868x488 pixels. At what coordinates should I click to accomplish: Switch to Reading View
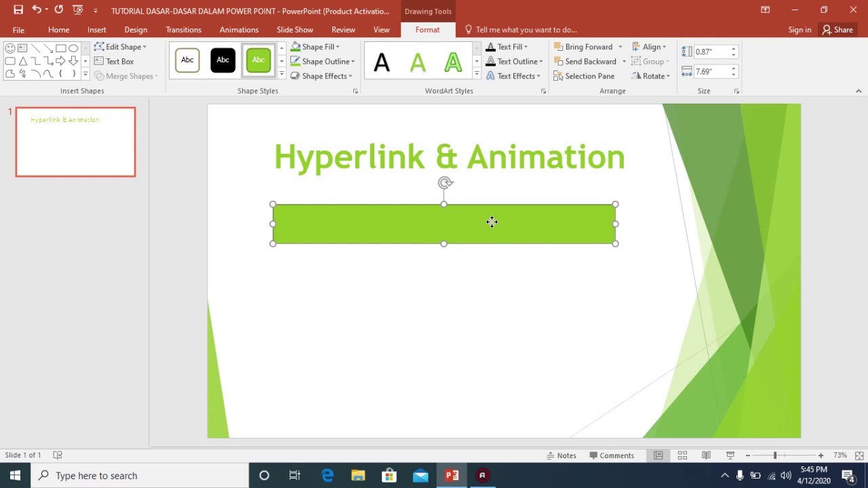coord(706,455)
